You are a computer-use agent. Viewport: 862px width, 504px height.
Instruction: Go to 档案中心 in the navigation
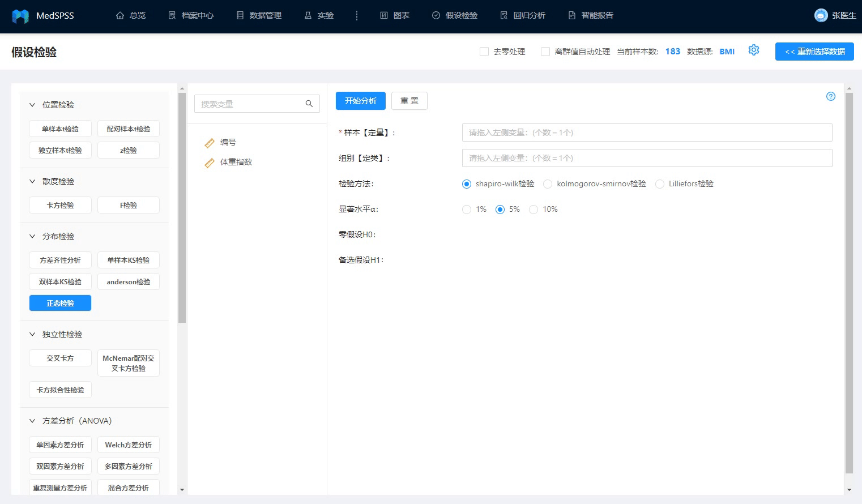pos(191,16)
